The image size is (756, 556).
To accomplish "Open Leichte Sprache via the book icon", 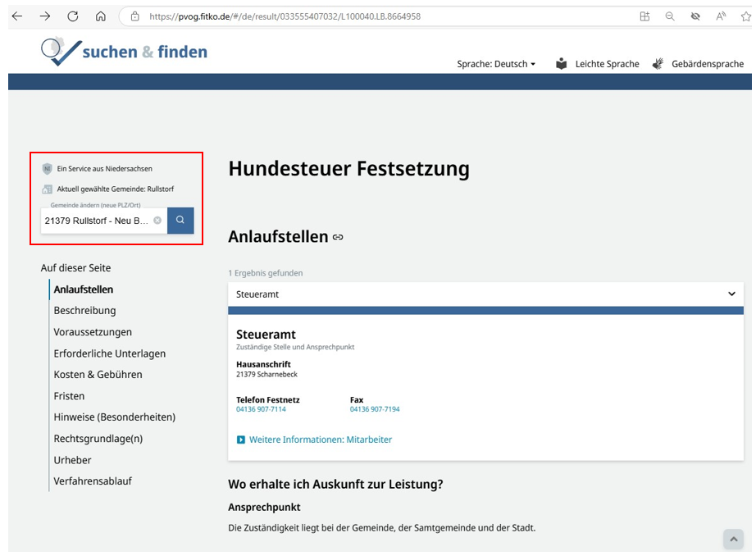I will (x=562, y=63).
